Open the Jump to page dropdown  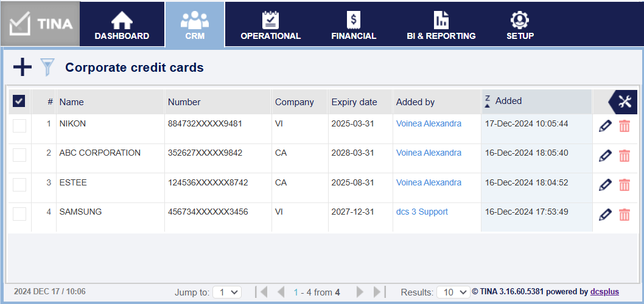(227, 292)
